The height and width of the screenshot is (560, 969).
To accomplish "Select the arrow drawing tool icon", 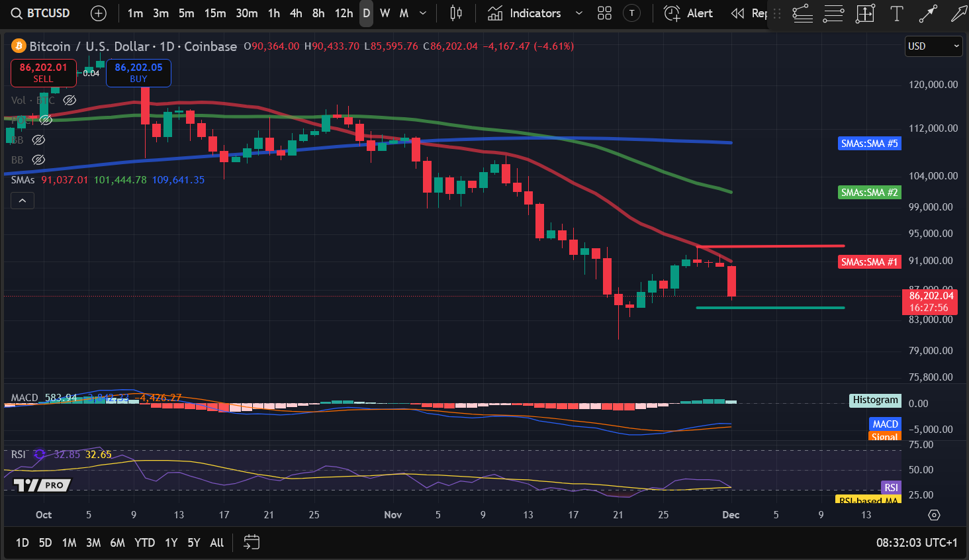I will (928, 13).
